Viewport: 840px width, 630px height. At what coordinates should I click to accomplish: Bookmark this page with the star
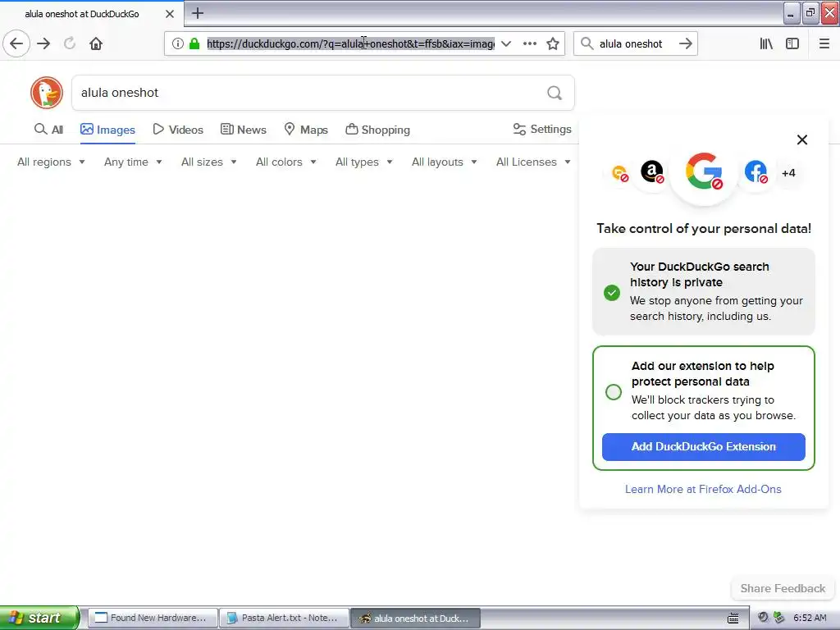[x=553, y=43]
